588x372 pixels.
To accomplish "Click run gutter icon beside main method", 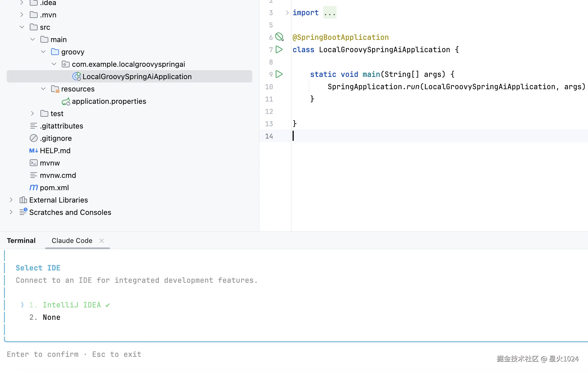I will point(279,74).
